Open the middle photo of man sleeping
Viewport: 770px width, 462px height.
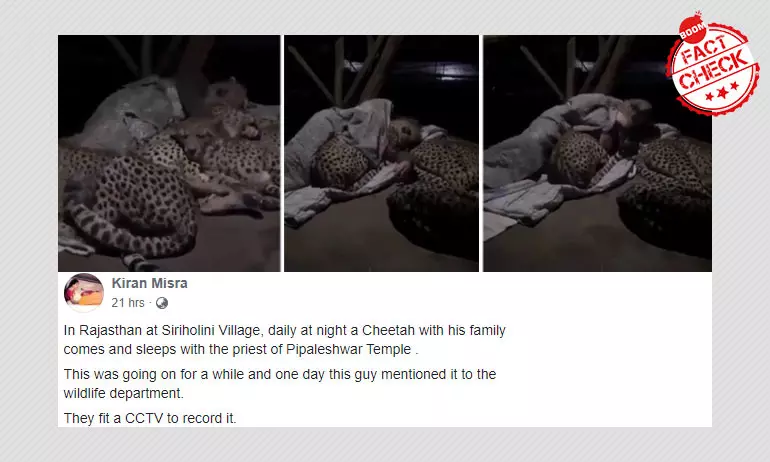(382, 153)
